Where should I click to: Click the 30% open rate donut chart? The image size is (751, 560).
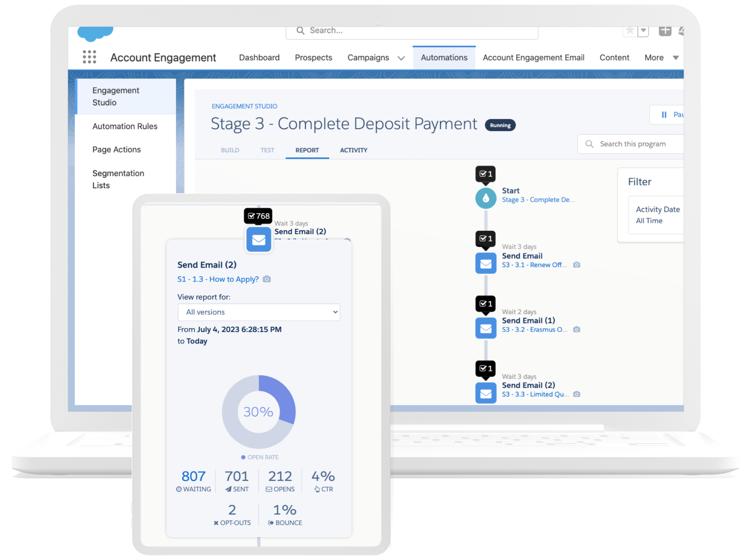(x=258, y=412)
